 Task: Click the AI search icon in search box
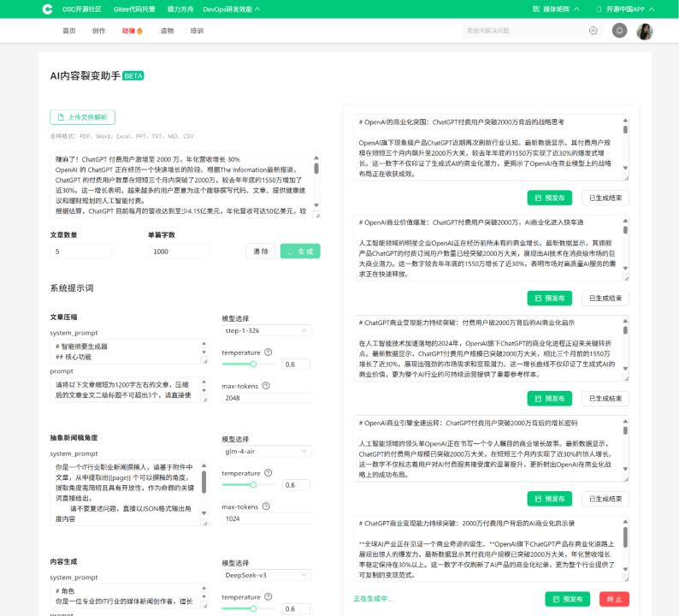pyautogui.click(x=593, y=31)
